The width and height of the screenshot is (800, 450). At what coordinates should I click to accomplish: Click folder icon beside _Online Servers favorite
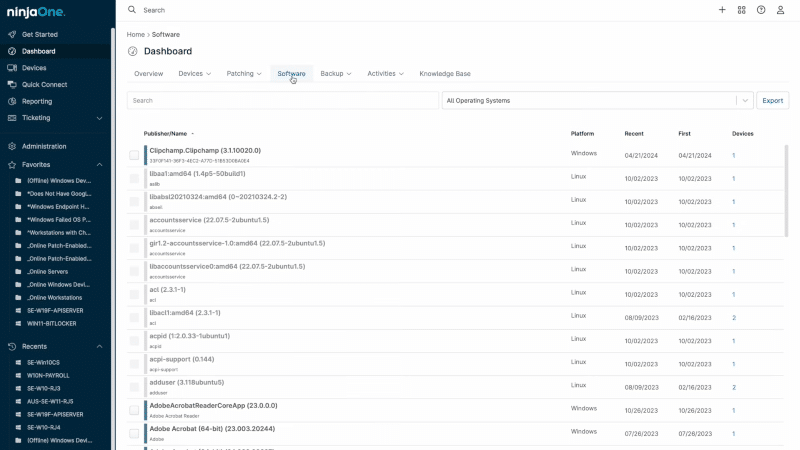(18, 272)
